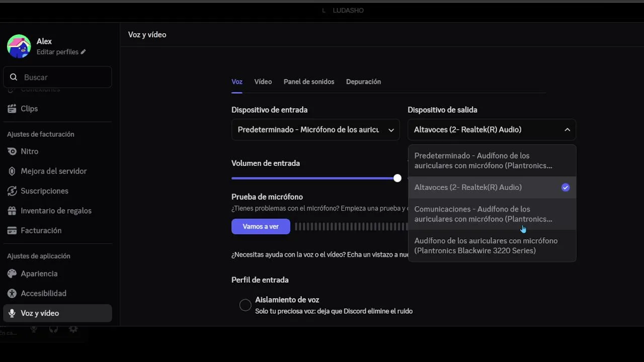Open Apariencia settings

[x=57, y=274]
